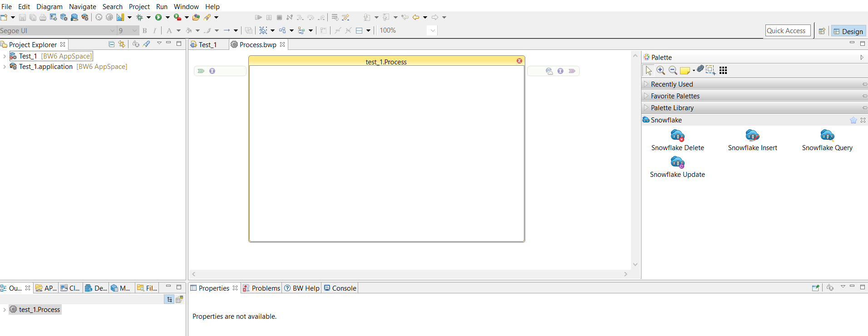Open the Navigate menu
Screen dimensions: 868x336
pyautogui.click(x=83, y=6)
